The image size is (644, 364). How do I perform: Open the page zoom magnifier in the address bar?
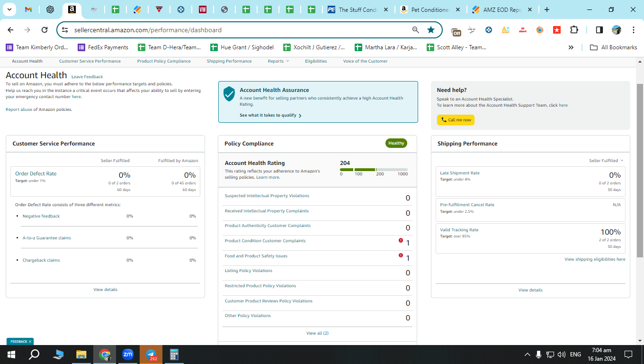[x=416, y=30]
